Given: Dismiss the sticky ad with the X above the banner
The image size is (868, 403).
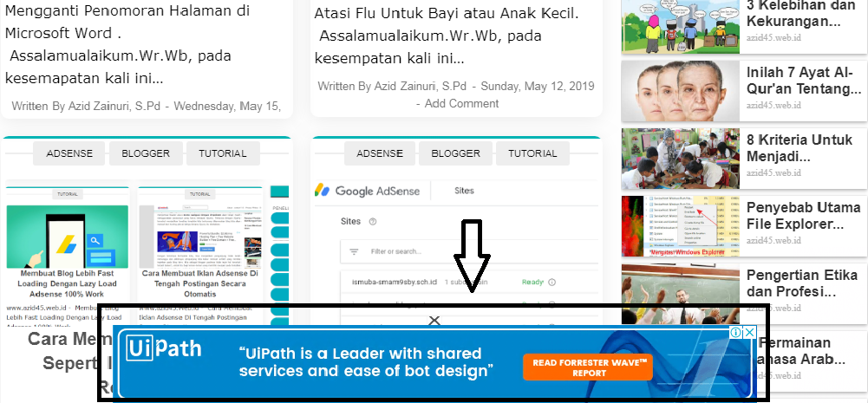Looking at the screenshot, I should click(x=434, y=320).
